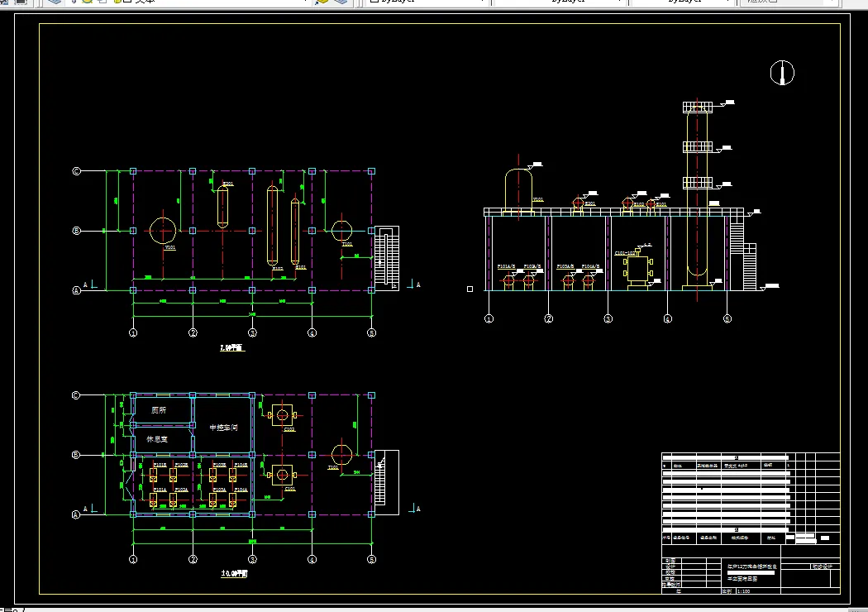Screen dimensions: 868x612
Task: Select the 厕所 room label
Action: 159,410
